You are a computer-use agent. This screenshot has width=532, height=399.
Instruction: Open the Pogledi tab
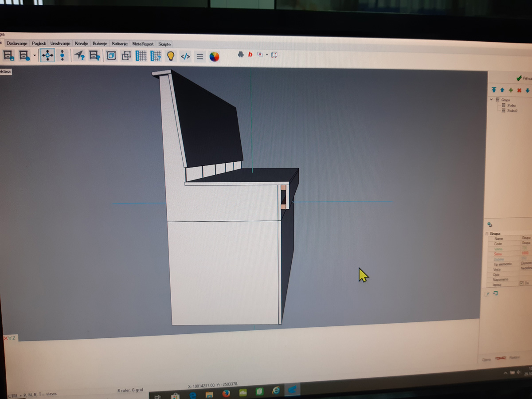[39, 43]
